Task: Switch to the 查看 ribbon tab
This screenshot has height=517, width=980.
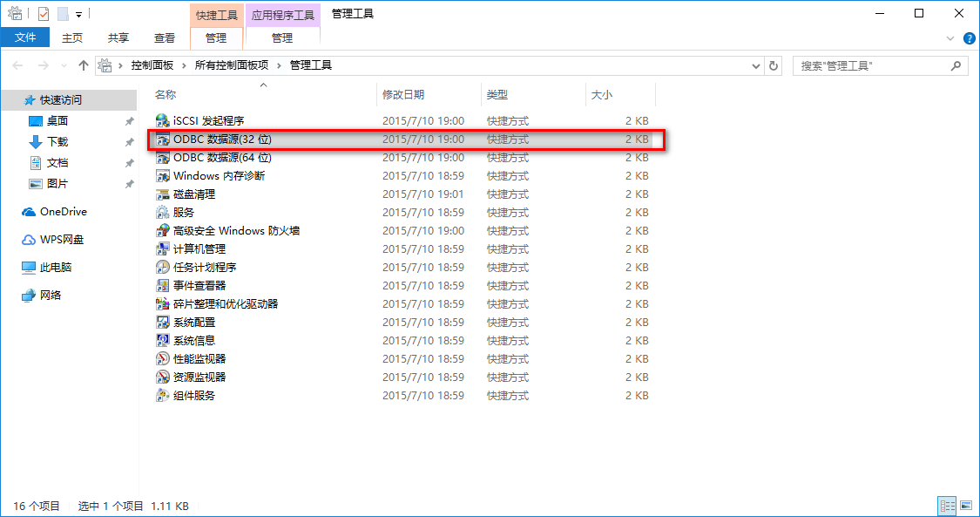Action: [165, 38]
